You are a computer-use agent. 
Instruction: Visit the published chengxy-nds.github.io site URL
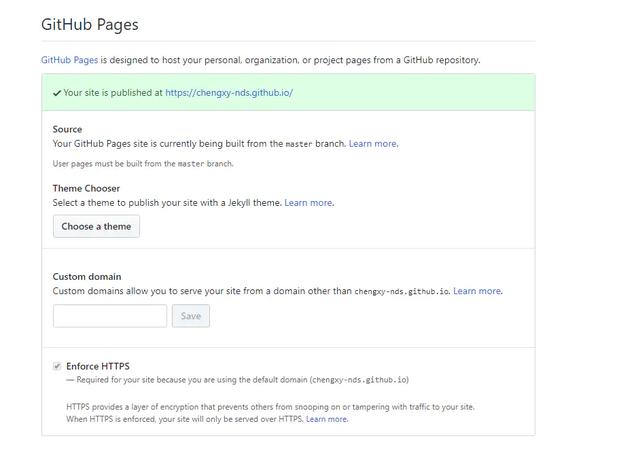(x=229, y=93)
